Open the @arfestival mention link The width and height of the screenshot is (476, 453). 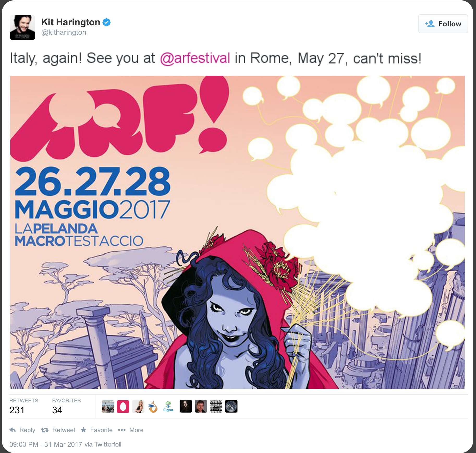coord(195,58)
